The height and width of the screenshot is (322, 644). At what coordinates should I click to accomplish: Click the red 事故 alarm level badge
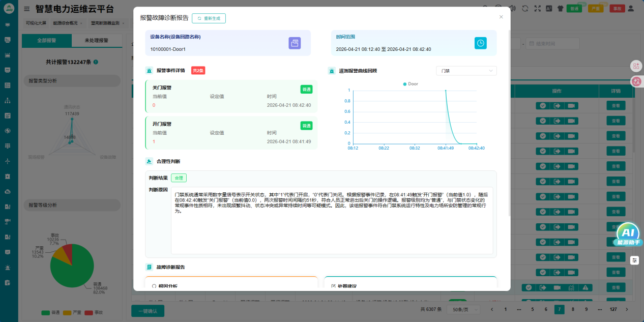click(617, 8)
